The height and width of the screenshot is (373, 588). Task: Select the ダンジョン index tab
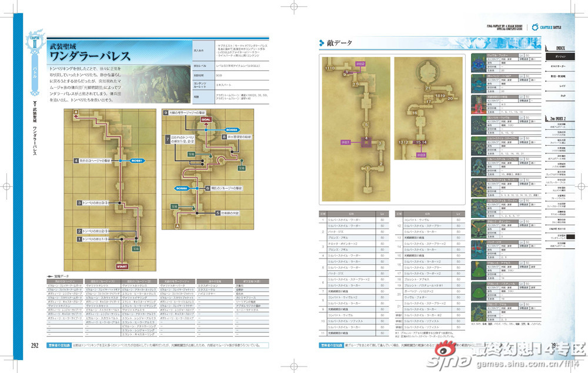[x=560, y=56]
